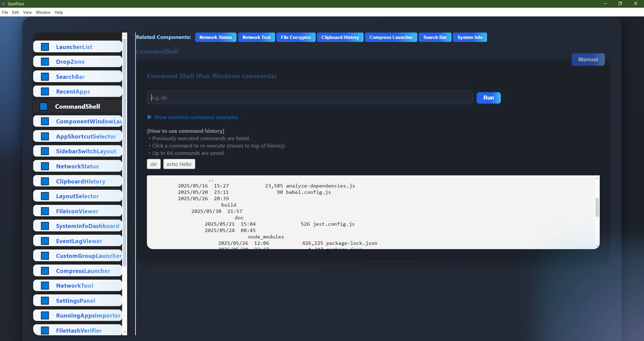The height and width of the screenshot is (341, 644).
Task: Open the Help menu
Action: click(x=59, y=12)
